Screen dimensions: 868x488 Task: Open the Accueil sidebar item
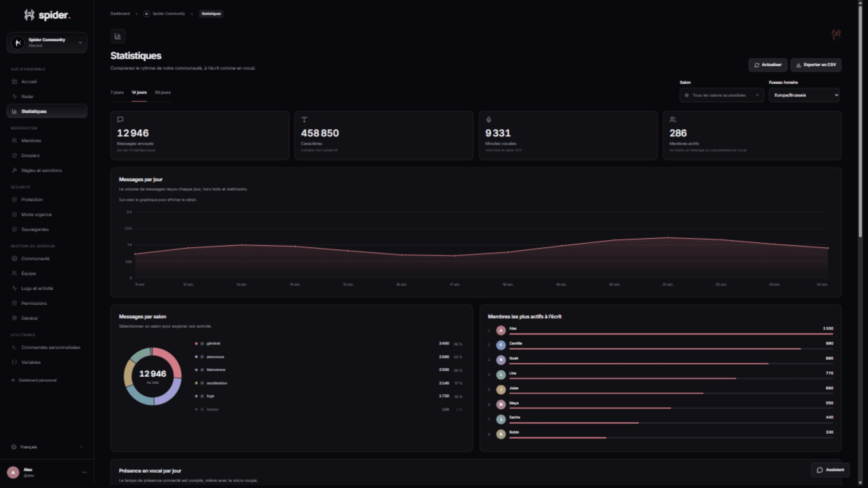tap(47, 81)
